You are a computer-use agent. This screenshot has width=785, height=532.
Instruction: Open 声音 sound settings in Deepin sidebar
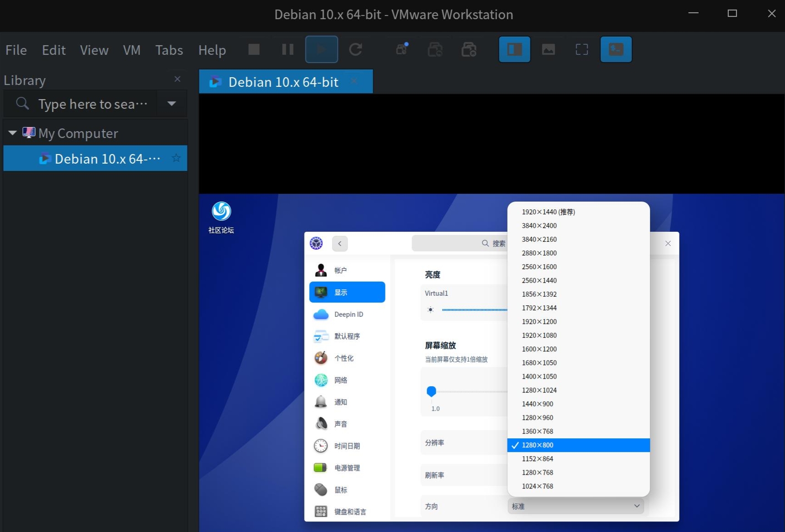click(341, 423)
